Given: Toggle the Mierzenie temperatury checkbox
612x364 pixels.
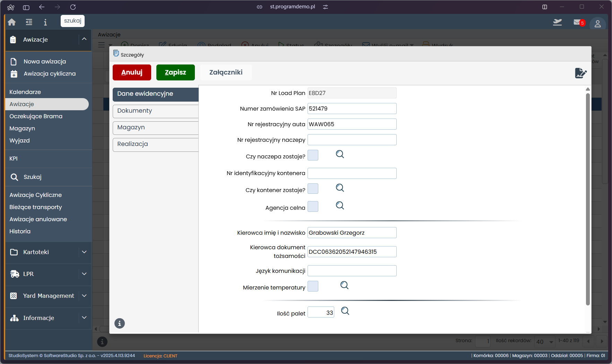Looking at the screenshot, I should [313, 286].
